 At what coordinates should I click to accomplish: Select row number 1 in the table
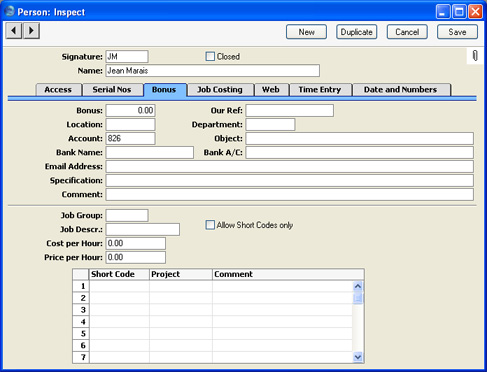coord(81,286)
